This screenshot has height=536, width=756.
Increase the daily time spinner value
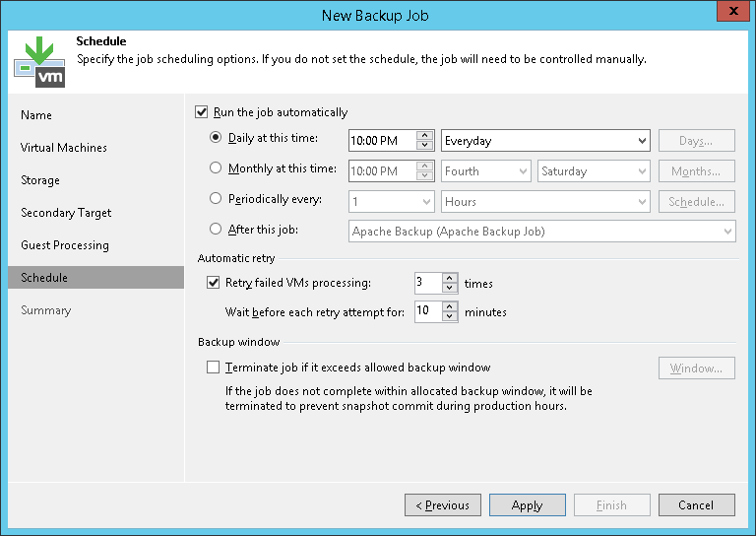[425, 136]
